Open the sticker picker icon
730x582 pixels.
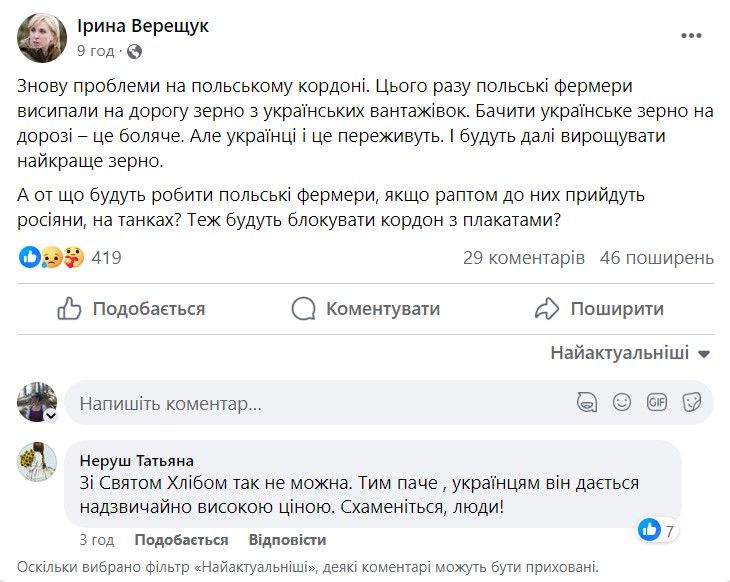pyautogui.click(x=690, y=403)
